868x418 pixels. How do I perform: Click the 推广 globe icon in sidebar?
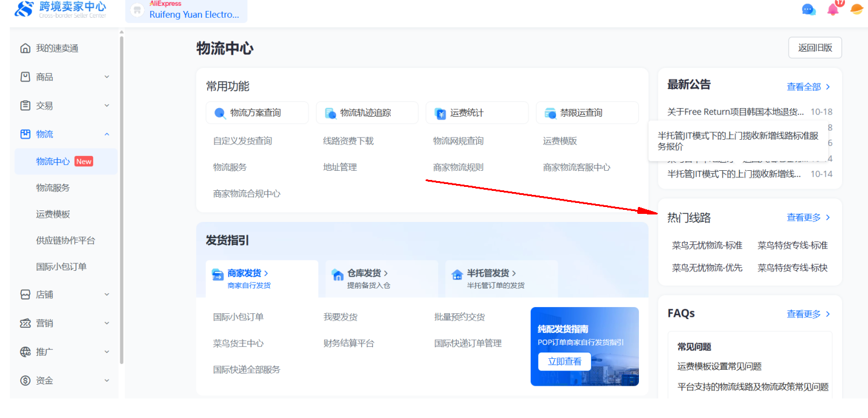click(25, 352)
